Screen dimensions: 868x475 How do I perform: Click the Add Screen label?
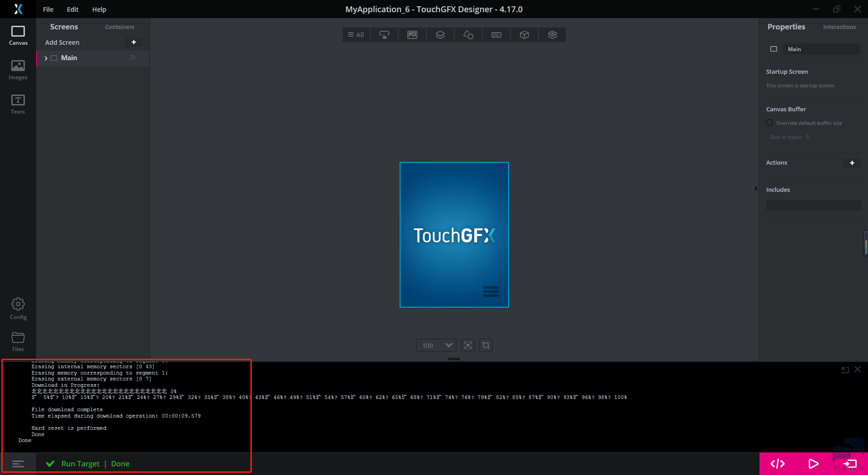click(x=62, y=42)
